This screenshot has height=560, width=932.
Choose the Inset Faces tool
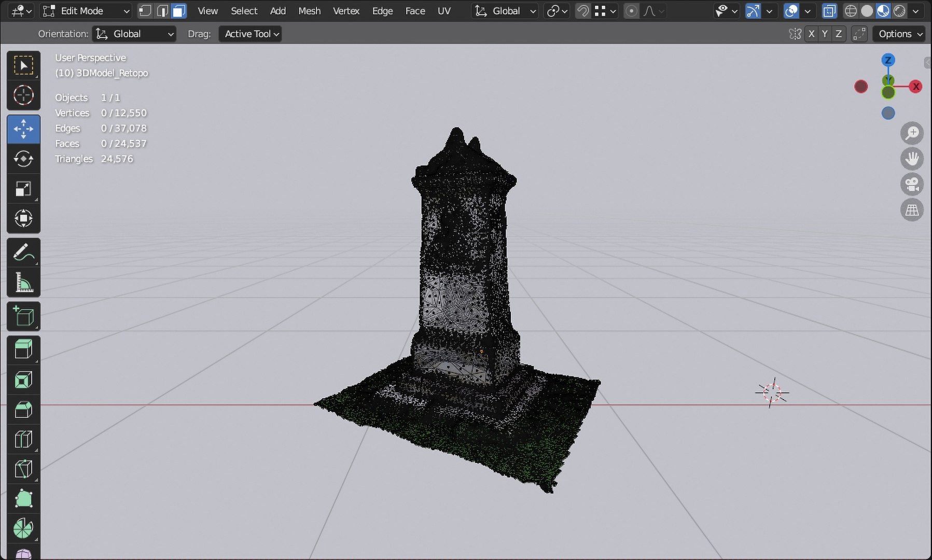pyautogui.click(x=23, y=380)
